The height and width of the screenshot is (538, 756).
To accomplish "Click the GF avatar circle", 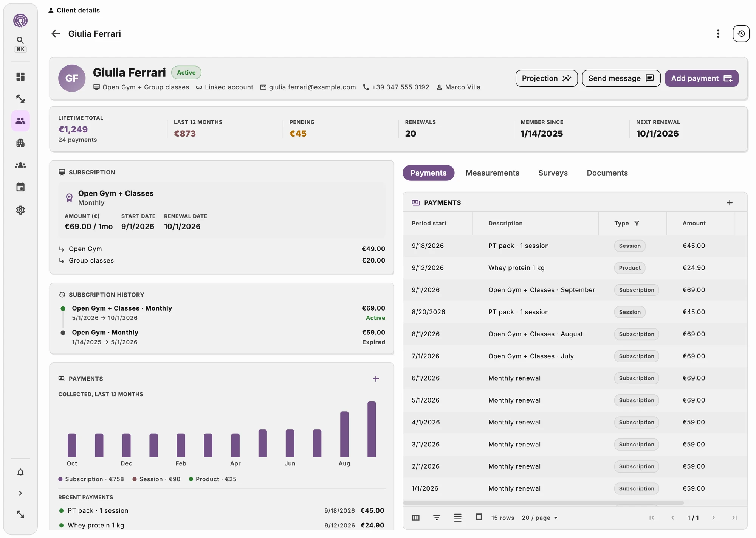I will (72, 78).
